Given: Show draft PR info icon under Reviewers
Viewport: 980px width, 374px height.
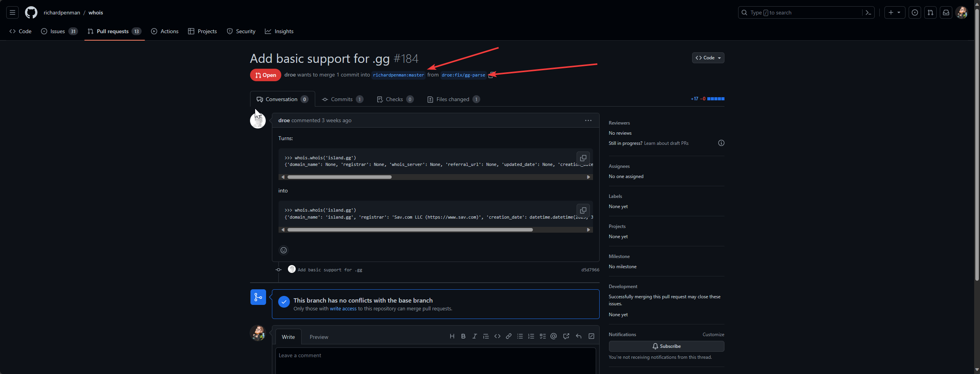Looking at the screenshot, I should coord(721,143).
